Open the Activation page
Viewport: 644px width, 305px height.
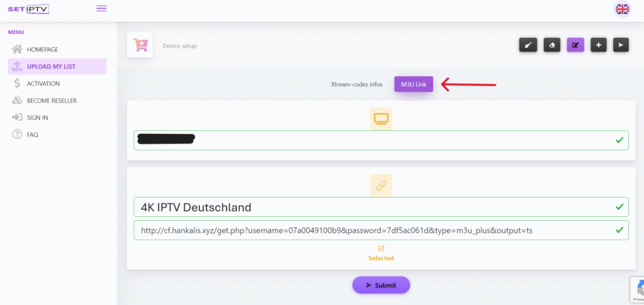[x=43, y=83]
